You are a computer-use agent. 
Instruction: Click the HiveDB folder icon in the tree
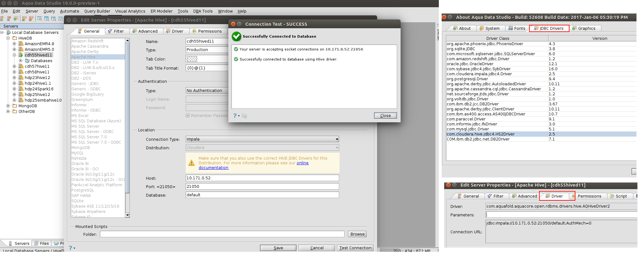tap(15, 38)
